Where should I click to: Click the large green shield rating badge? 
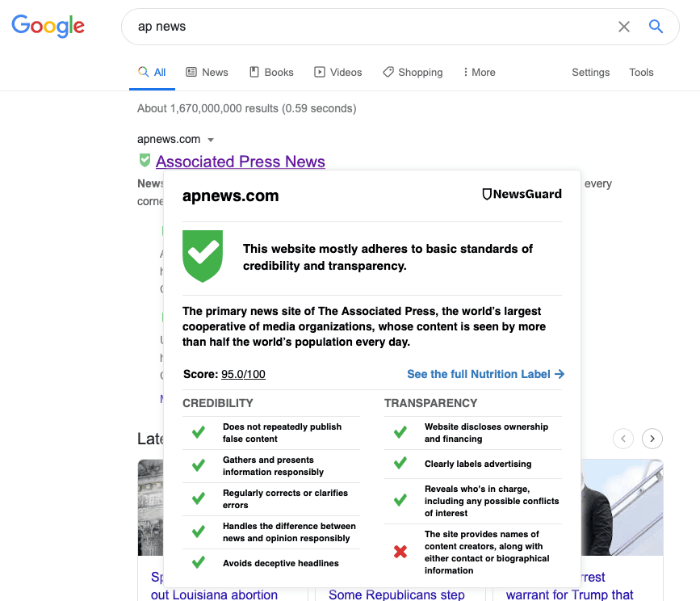203,256
